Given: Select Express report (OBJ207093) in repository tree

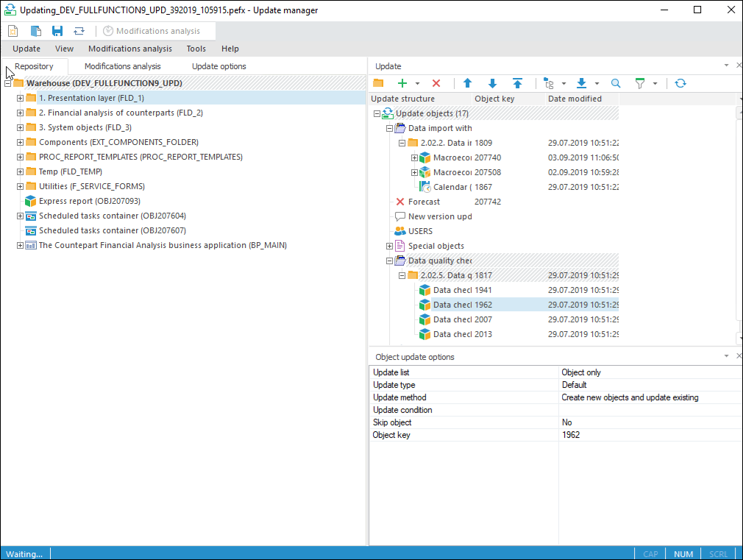Looking at the screenshot, I should (89, 201).
